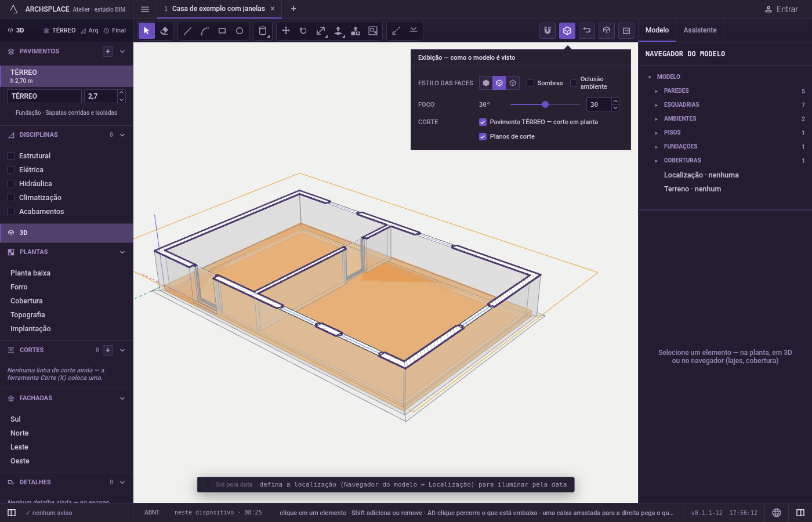The image size is (812, 522).
Task: Expand ESQUADRIAS in the model navigator
Action: point(657,105)
